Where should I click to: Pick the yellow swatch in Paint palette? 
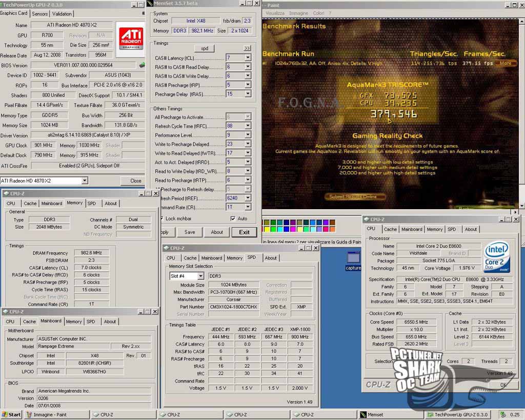tap(267, 229)
